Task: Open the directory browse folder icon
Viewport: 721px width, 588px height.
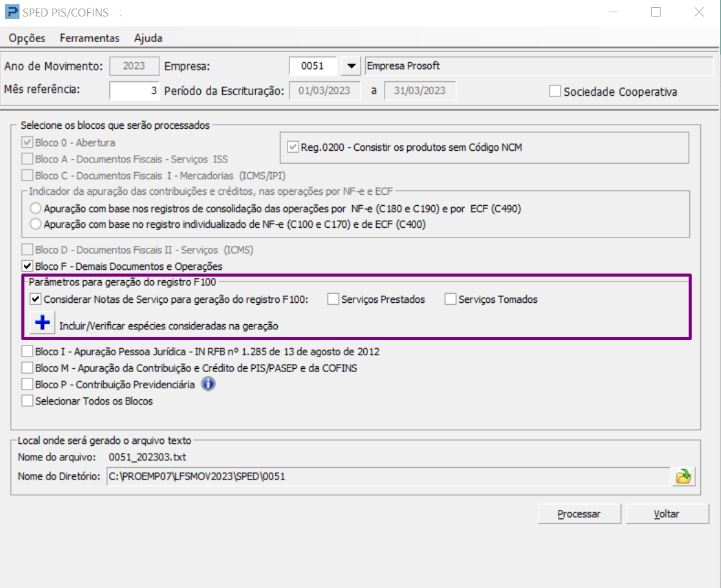Action: tap(683, 476)
